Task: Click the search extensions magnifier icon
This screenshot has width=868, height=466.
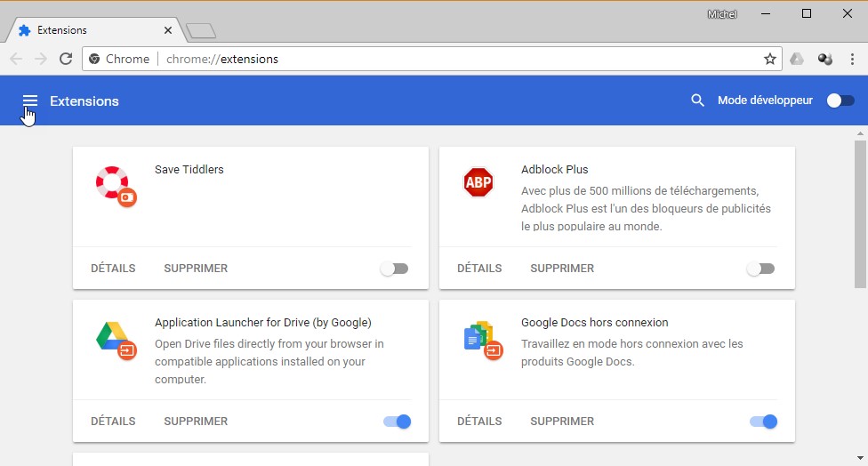Action: point(698,100)
